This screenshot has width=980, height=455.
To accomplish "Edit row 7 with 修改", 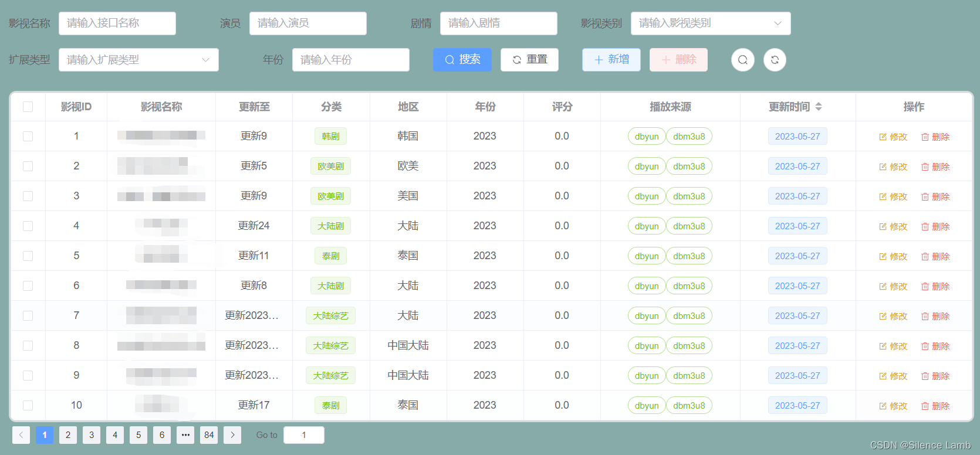I will (x=893, y=316).
